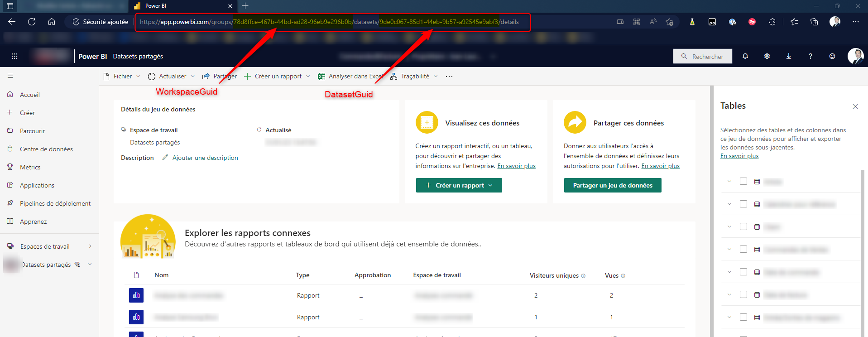Open the Traçabilité dropdown in toolbar

click(436, 77)
